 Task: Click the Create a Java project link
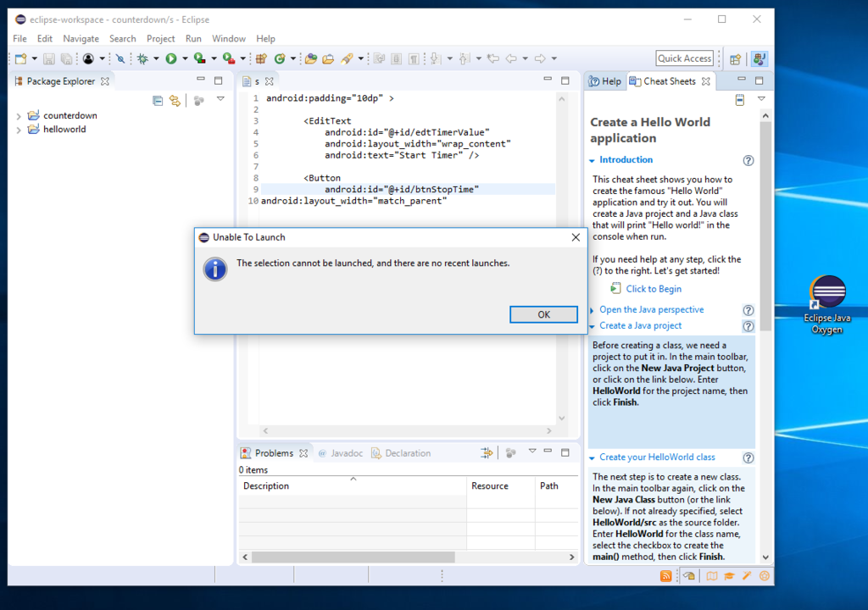coord(640,326)
